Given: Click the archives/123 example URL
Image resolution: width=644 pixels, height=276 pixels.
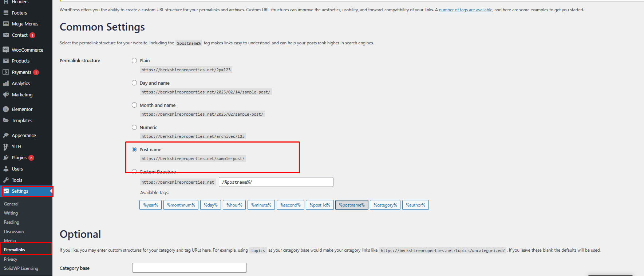Looking at the screenshot, I should click(x=193, y=136).
